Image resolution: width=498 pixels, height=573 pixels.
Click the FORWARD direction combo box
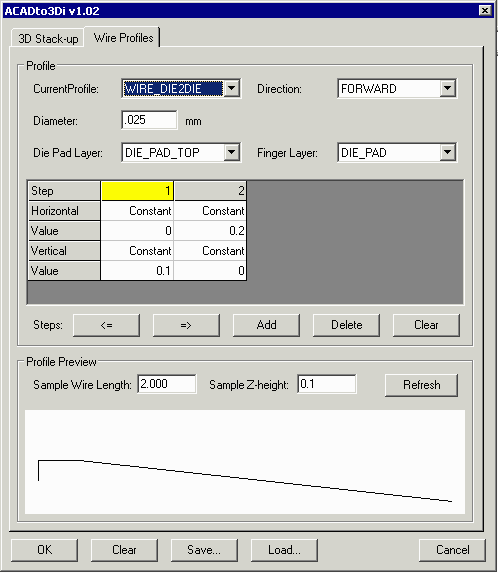pos(397,89)
